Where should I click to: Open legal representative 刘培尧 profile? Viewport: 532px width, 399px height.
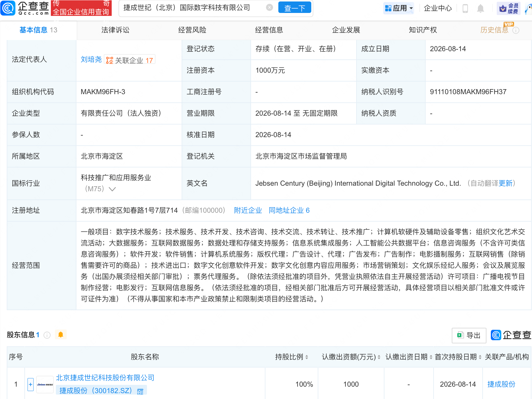91,59
